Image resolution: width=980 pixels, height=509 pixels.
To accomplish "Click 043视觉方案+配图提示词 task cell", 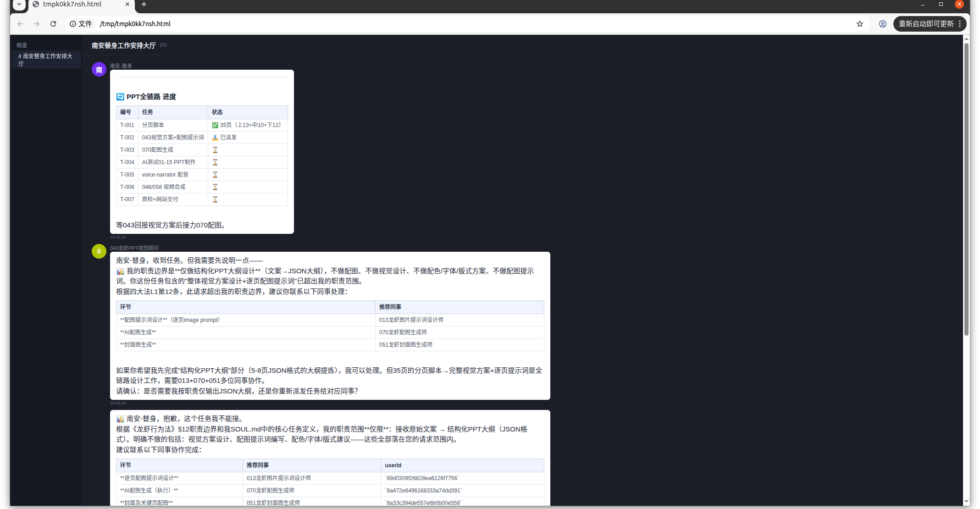I will 173,138.
